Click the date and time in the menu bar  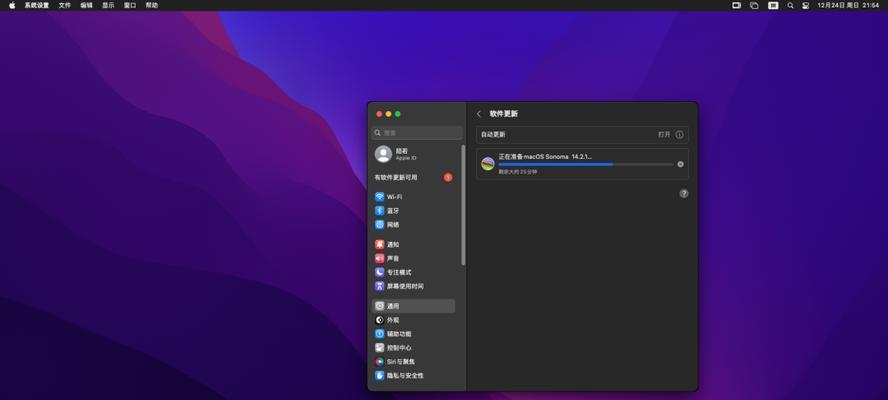(x=848, y=5)
